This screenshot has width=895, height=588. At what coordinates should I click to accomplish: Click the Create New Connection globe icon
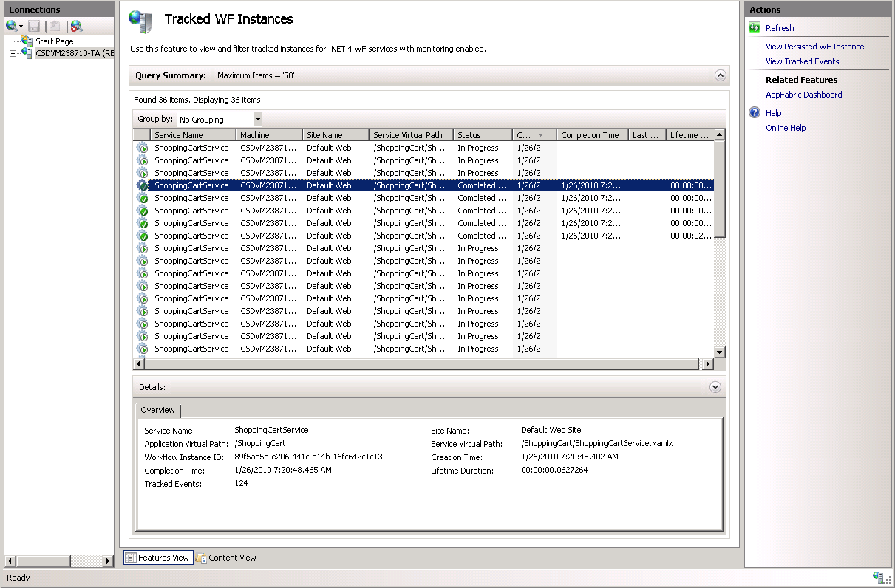12,26
